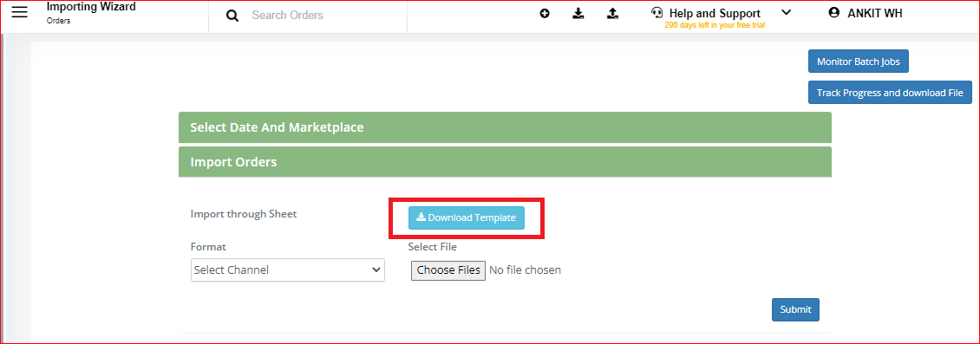Click the free trial days left notice
This screenshot has width=980, height=344.
tap(715, 26)
